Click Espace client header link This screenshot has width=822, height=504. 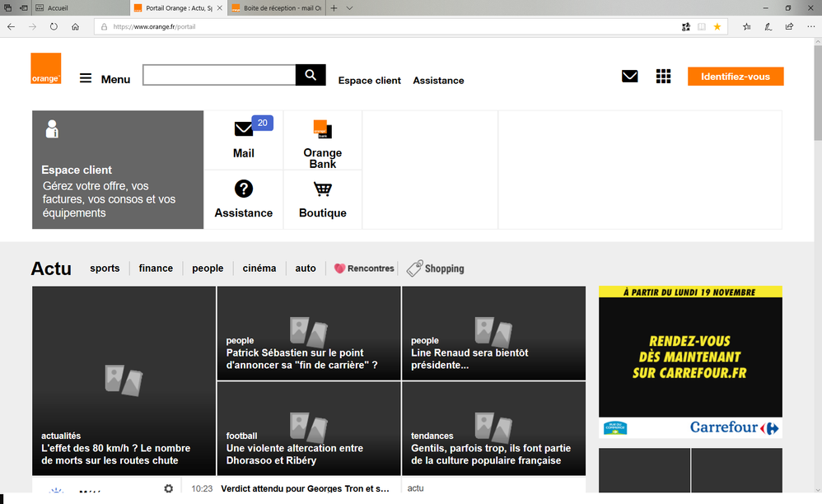pyautogui.click(x=370, y=81)
